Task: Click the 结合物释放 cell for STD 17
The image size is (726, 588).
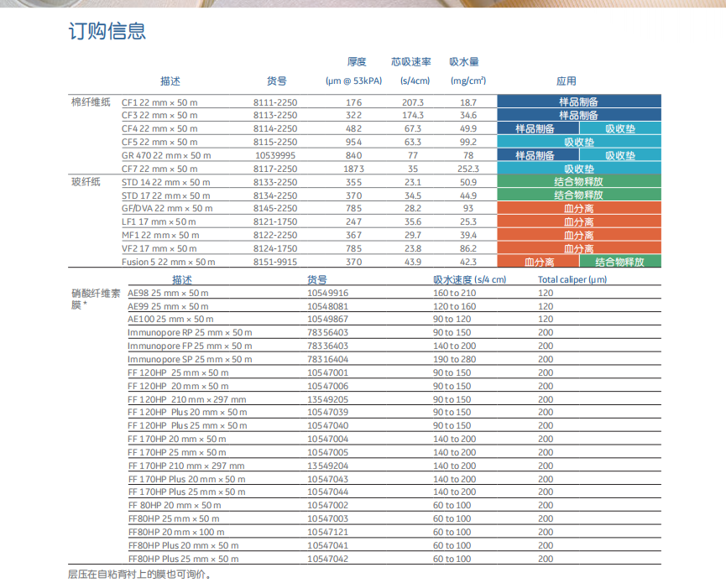Action: click(579, 195)
